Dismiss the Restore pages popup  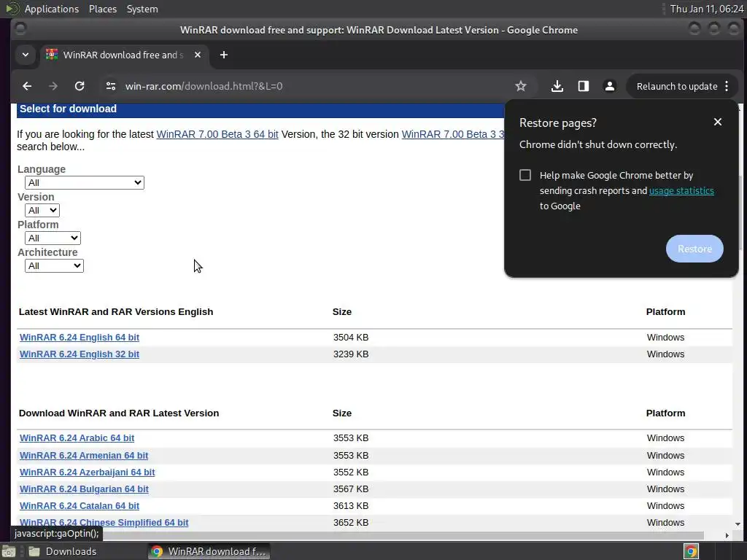click(718, 122)
